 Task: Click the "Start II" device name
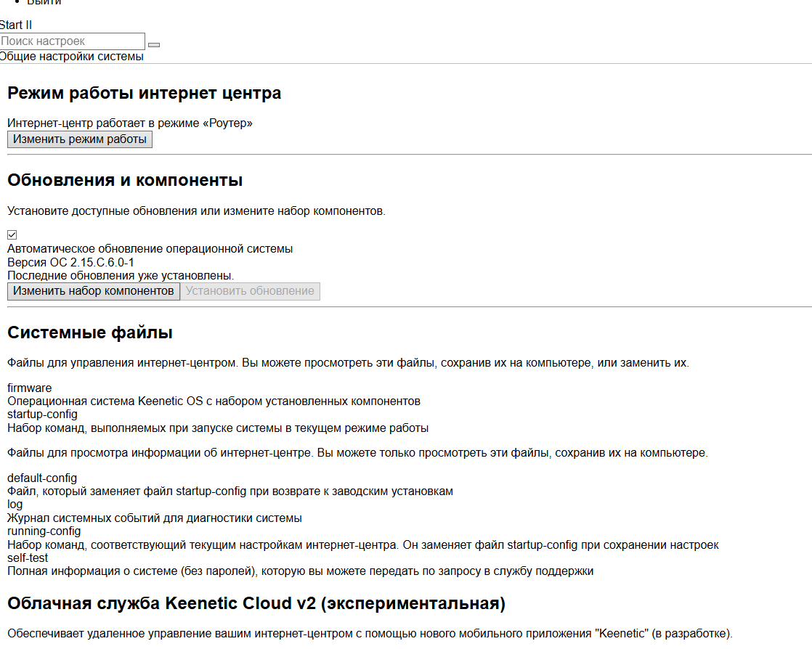16,25
